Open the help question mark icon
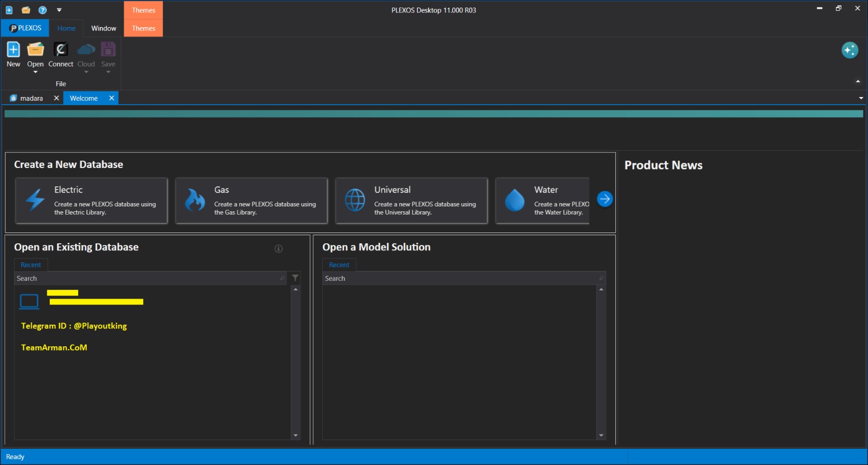868x465 pixels. (x=43, y=10)
